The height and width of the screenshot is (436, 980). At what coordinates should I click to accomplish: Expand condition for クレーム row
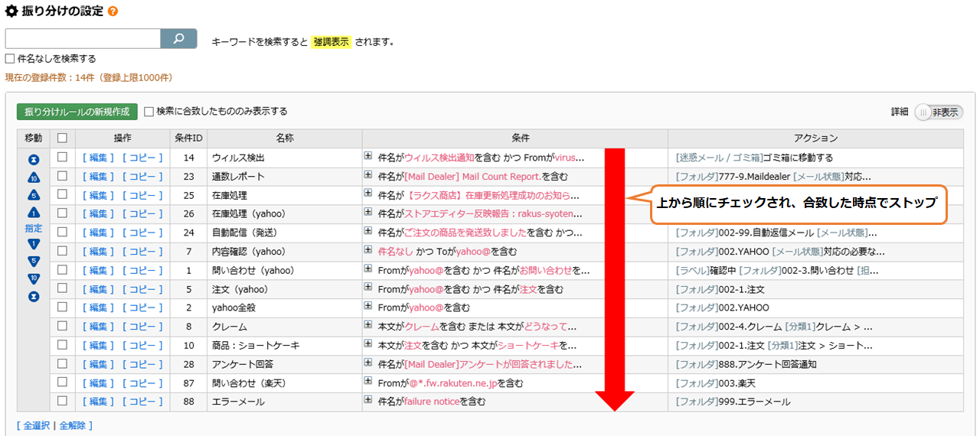pyautogui.click(x=368, y=325)
